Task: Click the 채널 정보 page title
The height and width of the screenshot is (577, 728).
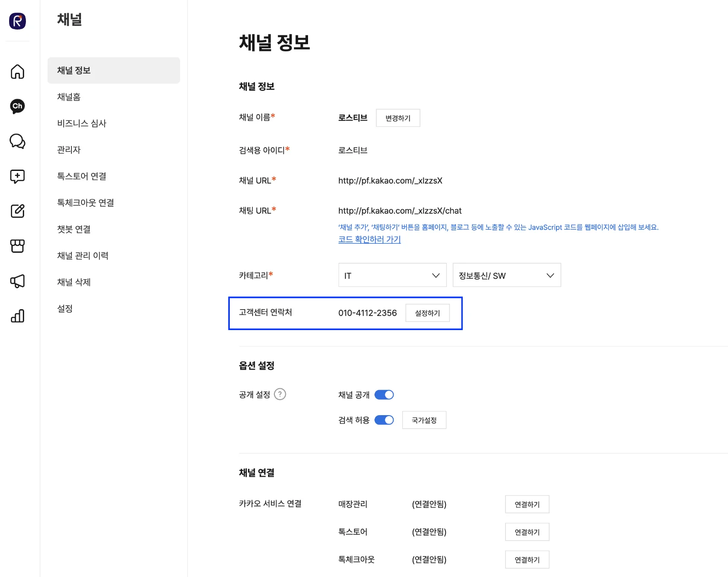Action: [274, 42]
